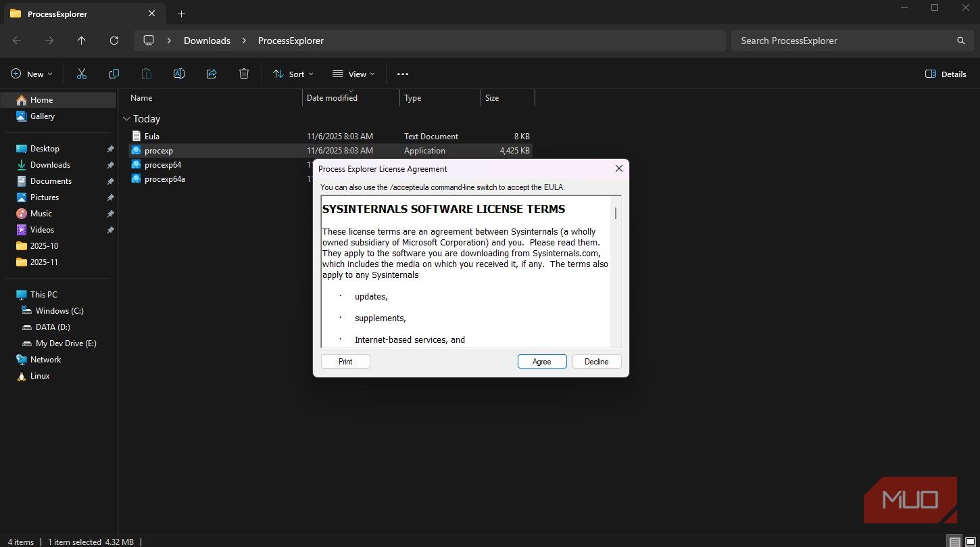Open the See more ellipsis menu
This screenshot has width=980, height=547.
403,74
